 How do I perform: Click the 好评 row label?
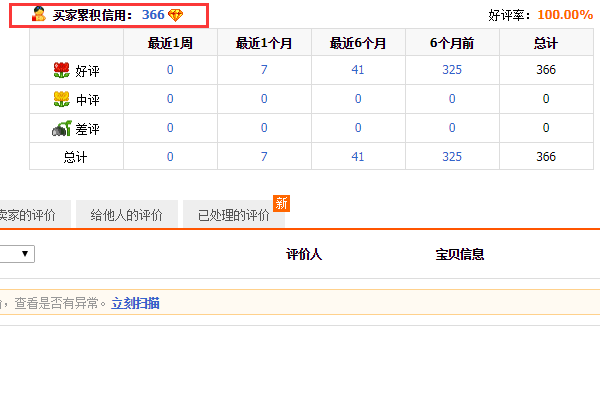pyautogui.click(x=88, y=71)
